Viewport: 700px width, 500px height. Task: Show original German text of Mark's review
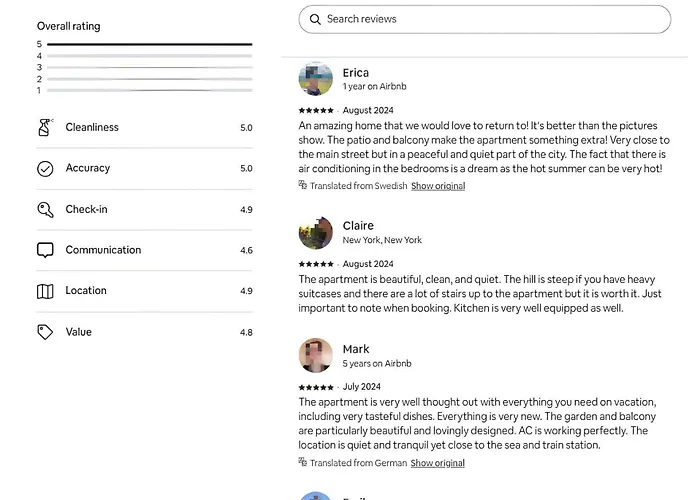coord(437,463)
